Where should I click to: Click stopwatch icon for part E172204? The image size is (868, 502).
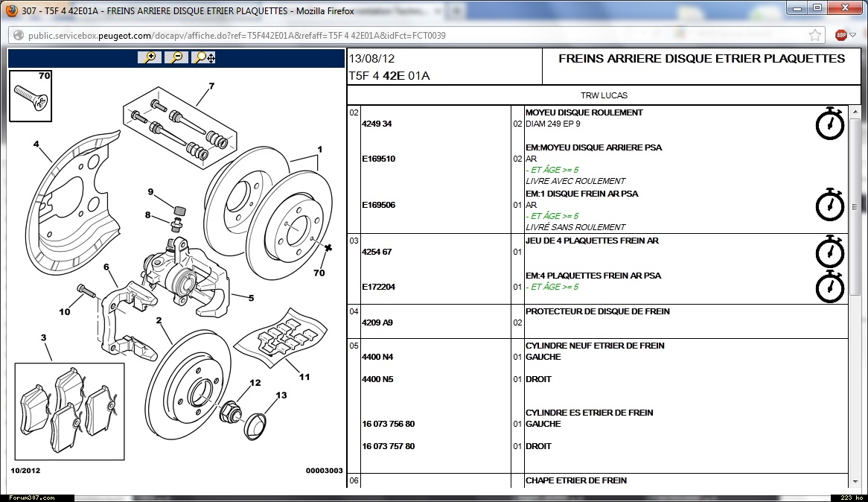pos(830,287)
